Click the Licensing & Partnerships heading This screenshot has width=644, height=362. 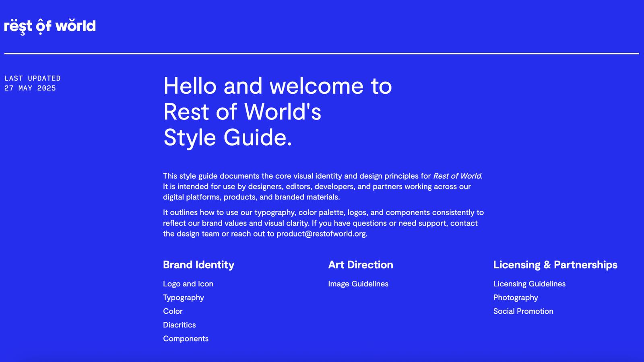(x=555, y=265)
